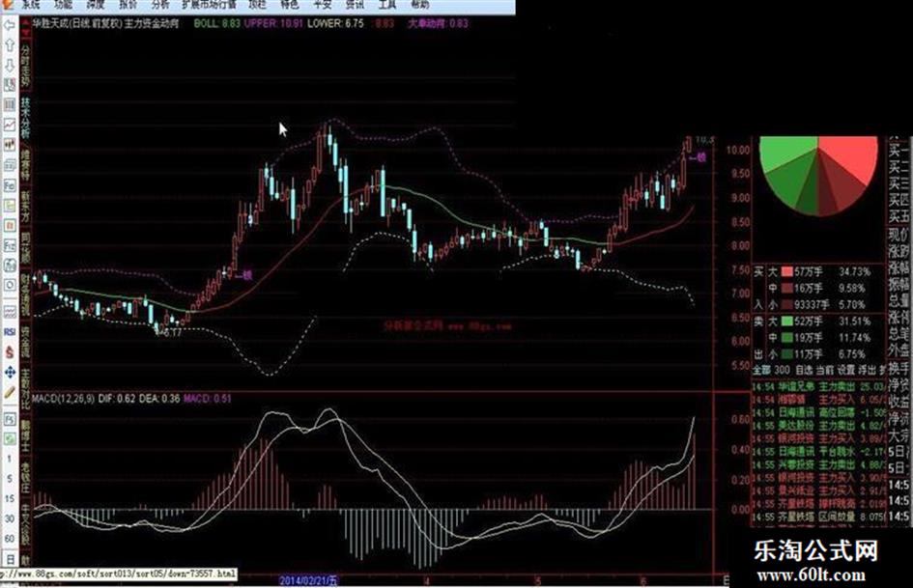Open the 扩展市场行情 menu
The image size is (913, 588).
209,5
